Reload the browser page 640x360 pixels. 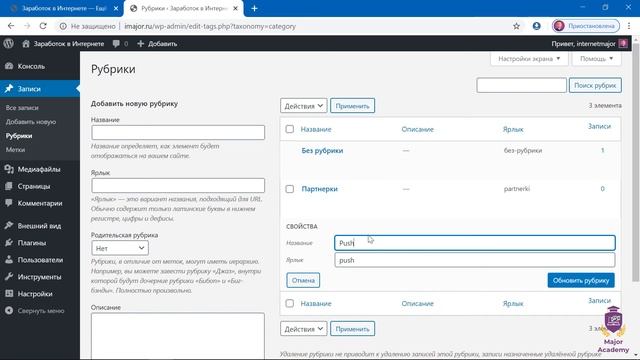(43, 26)
